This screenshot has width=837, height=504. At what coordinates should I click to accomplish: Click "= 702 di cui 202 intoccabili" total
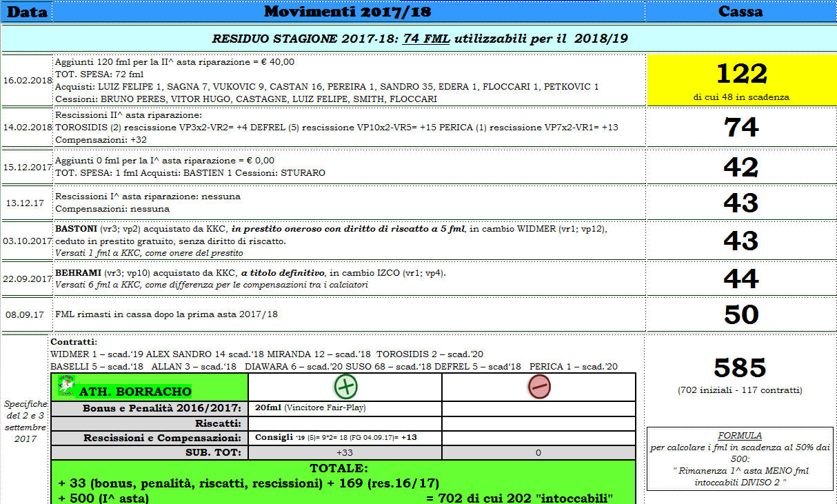pyautogui.click(x=521, y=498)
